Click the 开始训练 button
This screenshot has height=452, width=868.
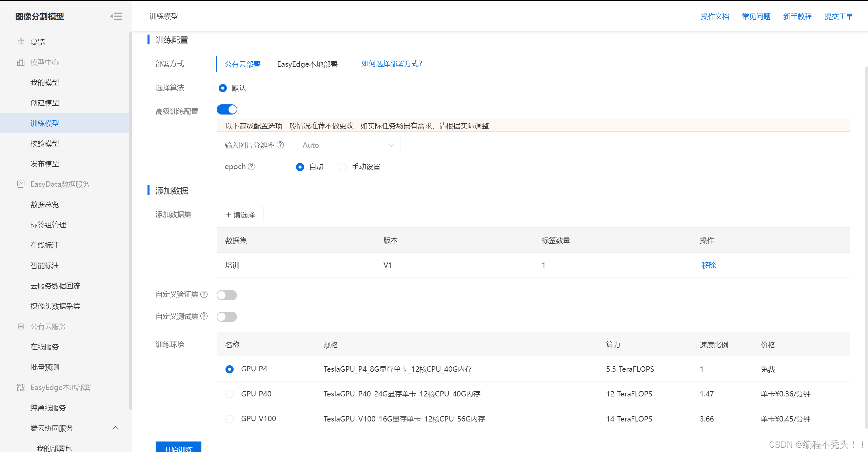[x=178, y=448]
